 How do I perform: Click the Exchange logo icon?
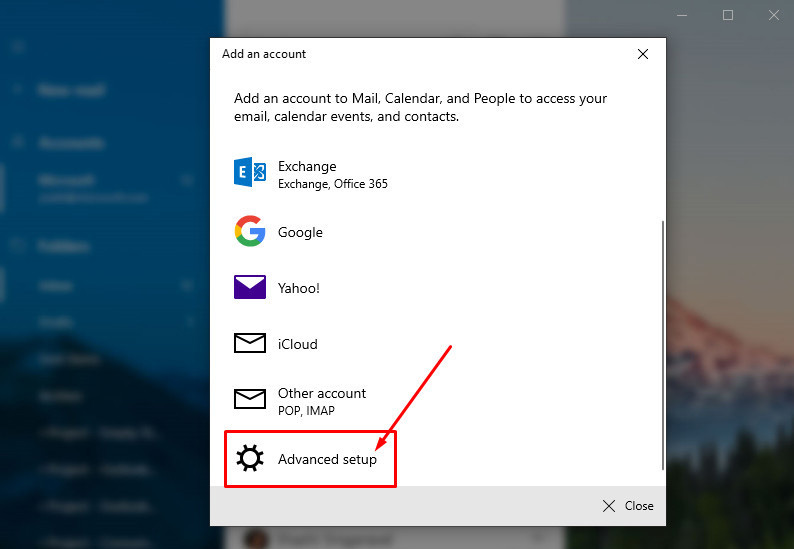(x=249, y=173)
